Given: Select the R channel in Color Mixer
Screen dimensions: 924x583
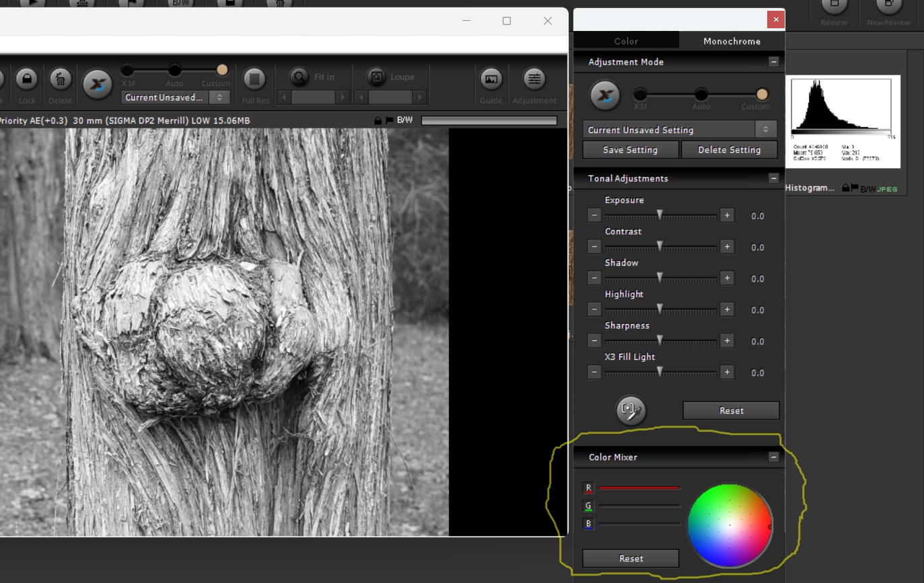Looking at the screenshot, I should point(589,488).
